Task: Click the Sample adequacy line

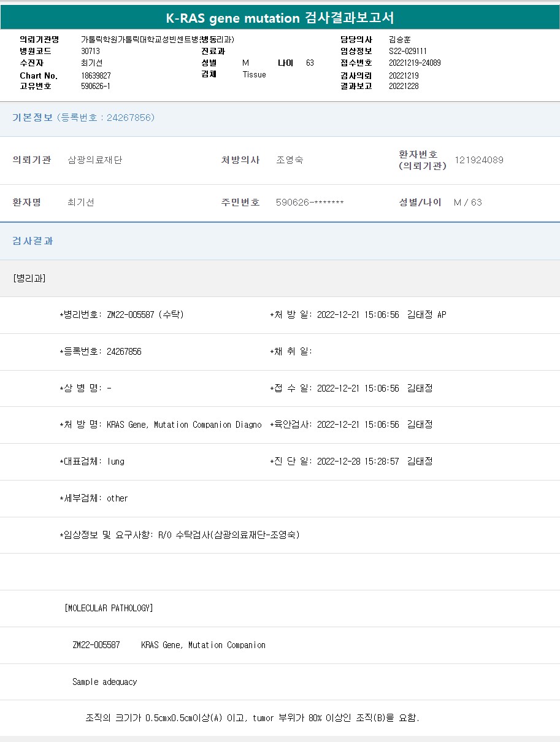Action: pyautogui.click(x=105, y=682)
